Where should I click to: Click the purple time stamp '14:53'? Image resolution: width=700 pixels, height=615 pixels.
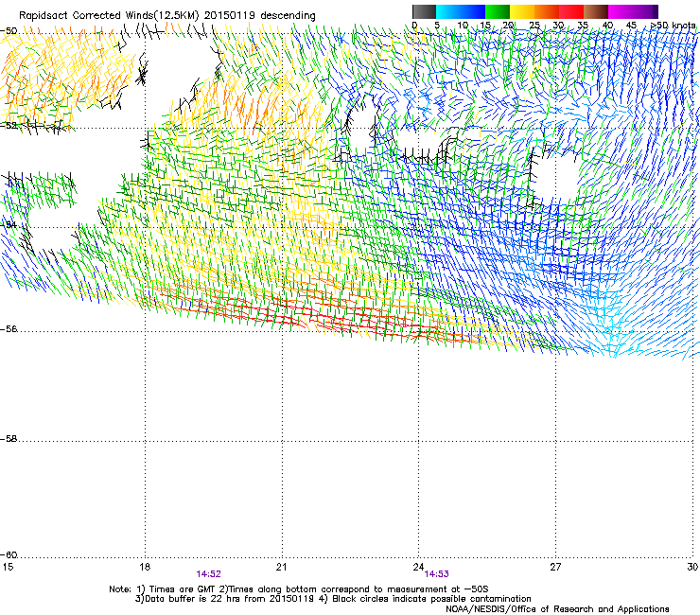(437, 574)
